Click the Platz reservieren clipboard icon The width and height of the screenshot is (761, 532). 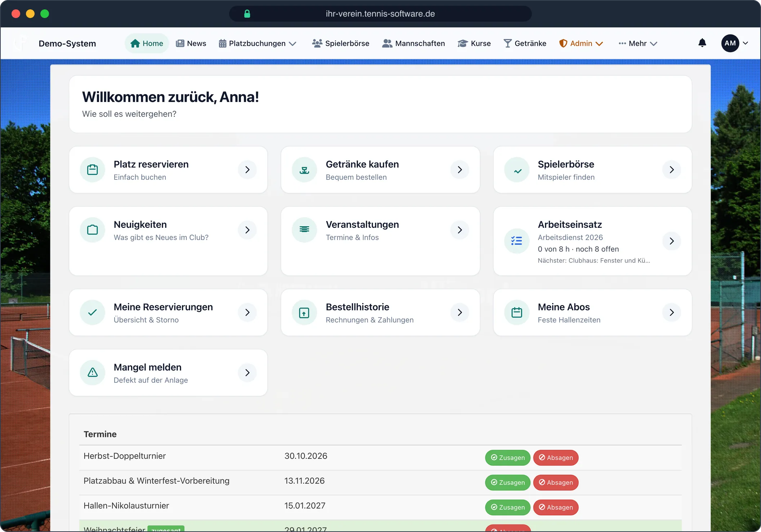click(x=93, y=170)
